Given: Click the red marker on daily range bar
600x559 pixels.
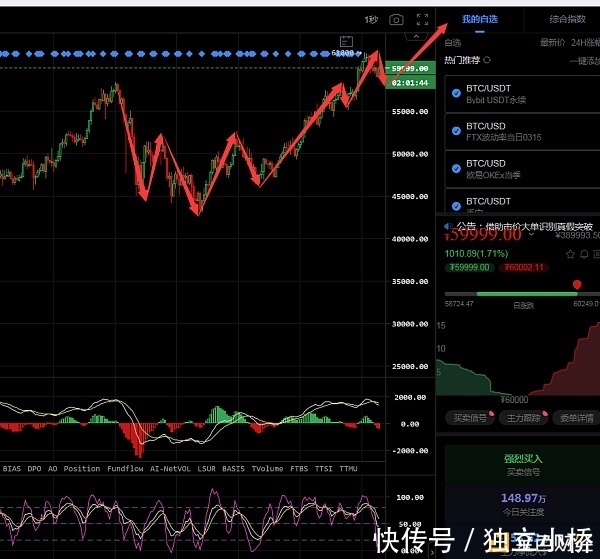Looking at the screenshot, I should click(x=577, y=284).
